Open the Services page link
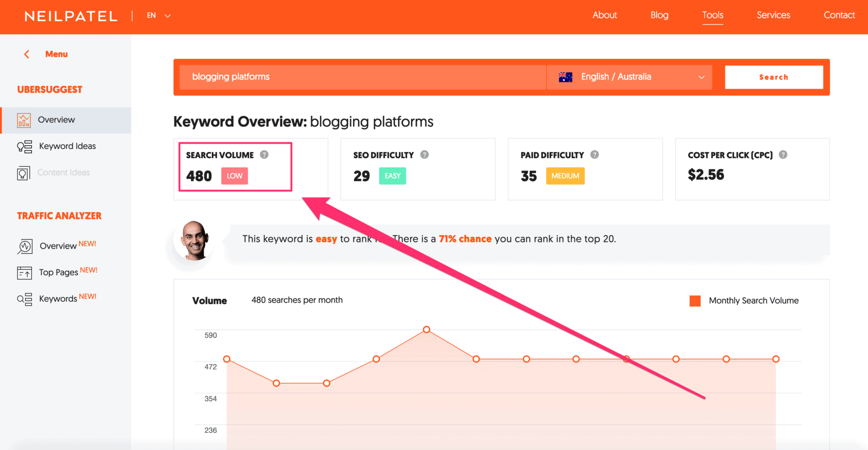Screen dimensions: 868x450 click(x=773, y=15)
